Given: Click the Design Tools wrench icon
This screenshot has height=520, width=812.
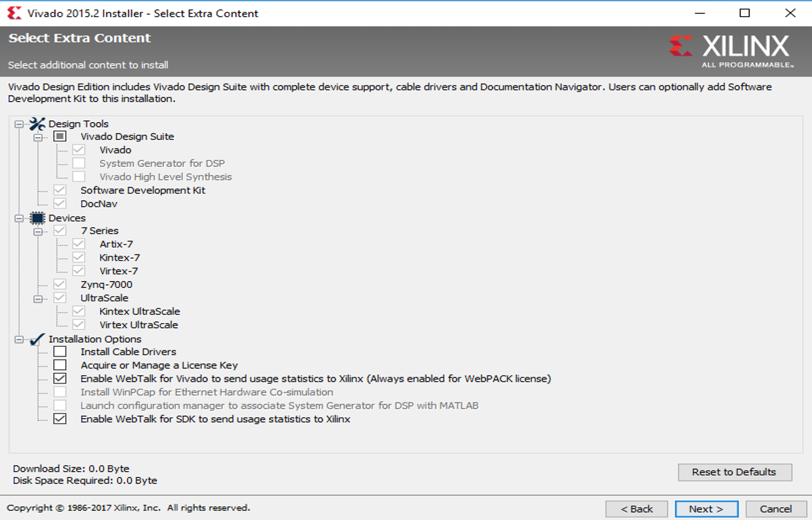Looking at the screenshot, I should point(37,124).
